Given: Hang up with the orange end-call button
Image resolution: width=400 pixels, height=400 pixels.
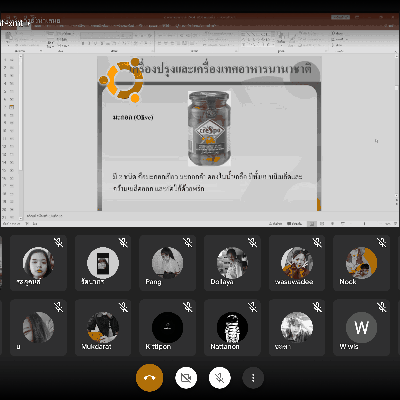Looking at the screenshot, I should 149,378.
